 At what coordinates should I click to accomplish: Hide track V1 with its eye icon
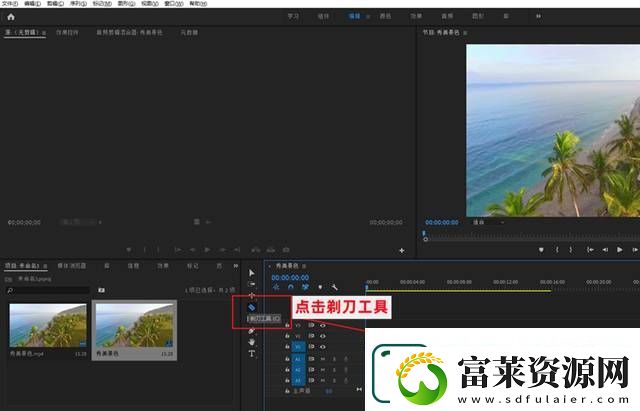click(323, 347)
